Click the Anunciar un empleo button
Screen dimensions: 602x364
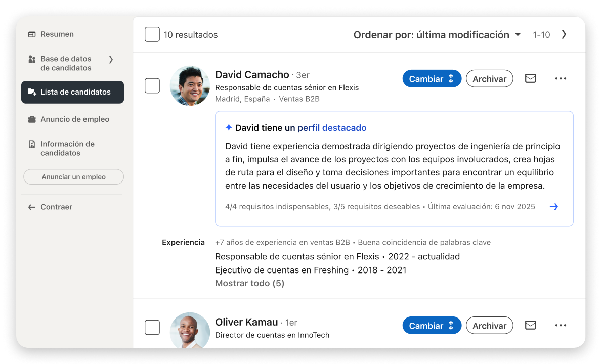74,177
